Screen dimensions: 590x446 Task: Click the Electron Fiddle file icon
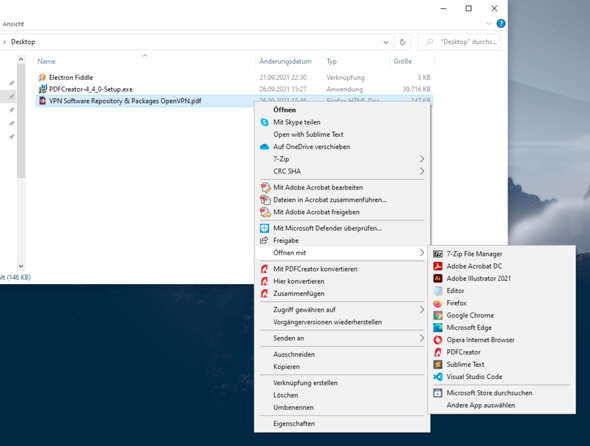click(x=42, y=78)
